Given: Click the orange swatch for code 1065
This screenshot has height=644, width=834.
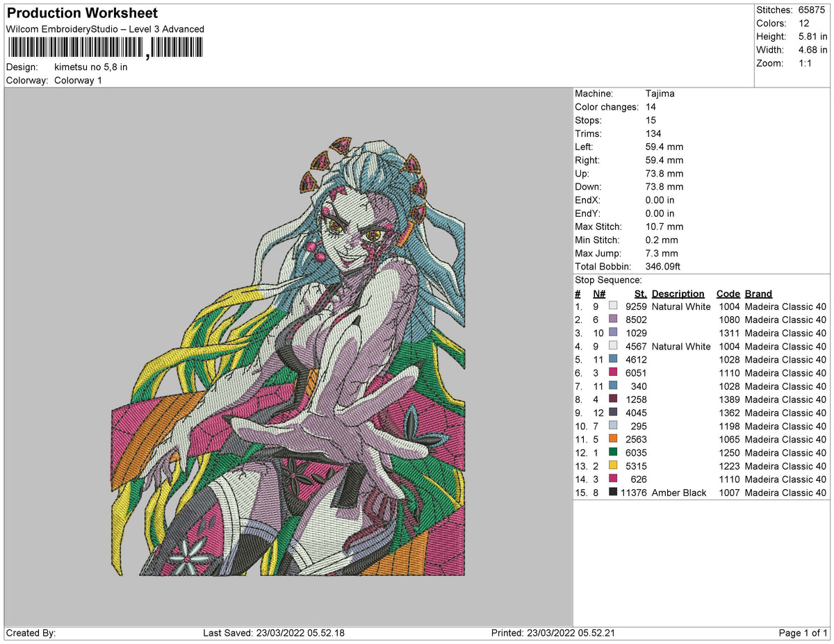Looking at the screenshot, I should pyautogui.click(x=613, y=439).
